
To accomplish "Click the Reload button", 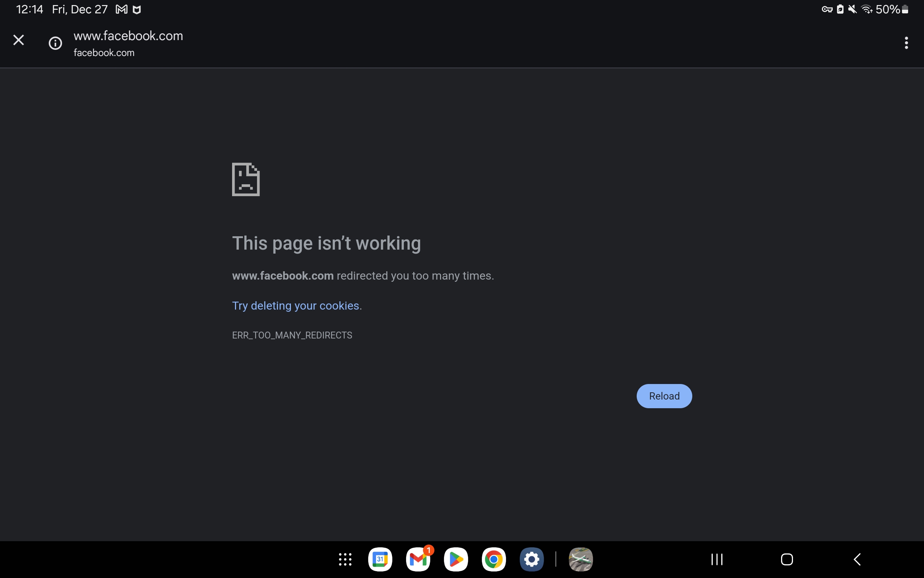I will pos(664,396).
